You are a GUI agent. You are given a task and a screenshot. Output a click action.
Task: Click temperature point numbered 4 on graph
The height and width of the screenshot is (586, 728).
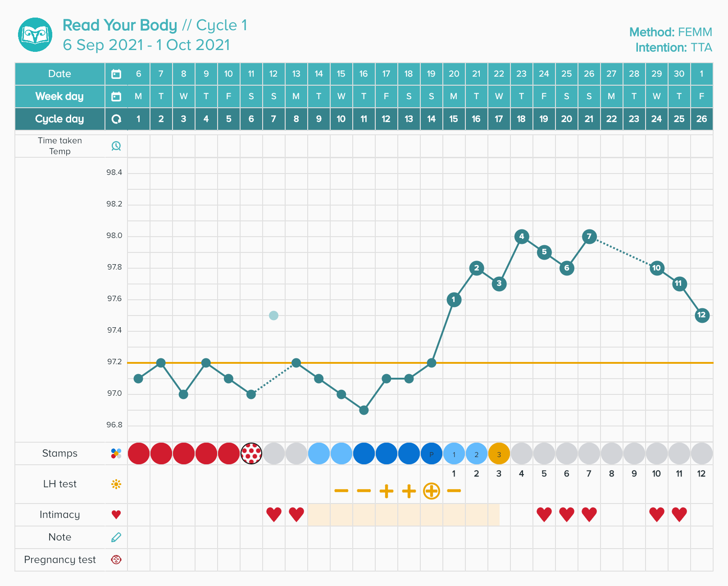522,236
